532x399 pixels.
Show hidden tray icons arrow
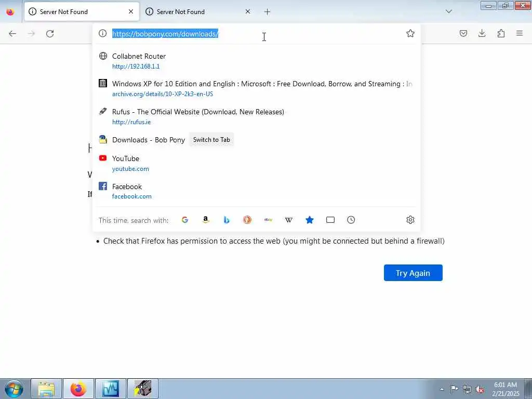pos(442,389)
